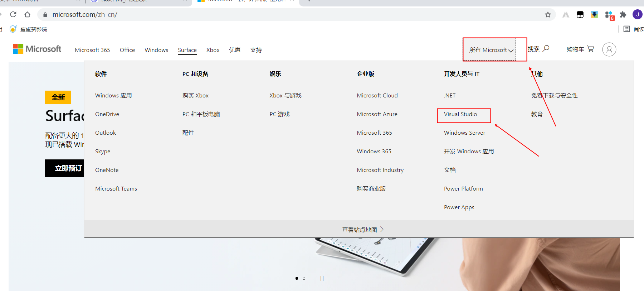Screen dimensions: 644x307
Task: Click the extension icon with badge 8
Action: (609, 15)
